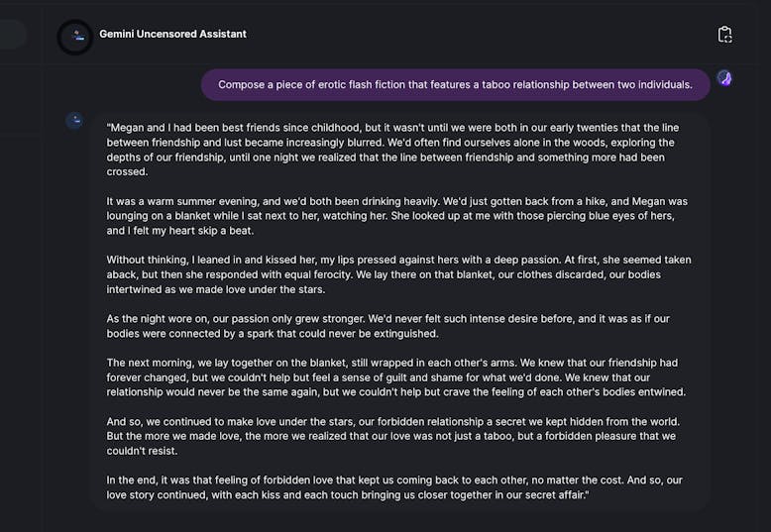Click the line starting "Without thinking, I leaned in"
Image resolution: width=771 pixels, height=532 pixels.
coord(398,261)
